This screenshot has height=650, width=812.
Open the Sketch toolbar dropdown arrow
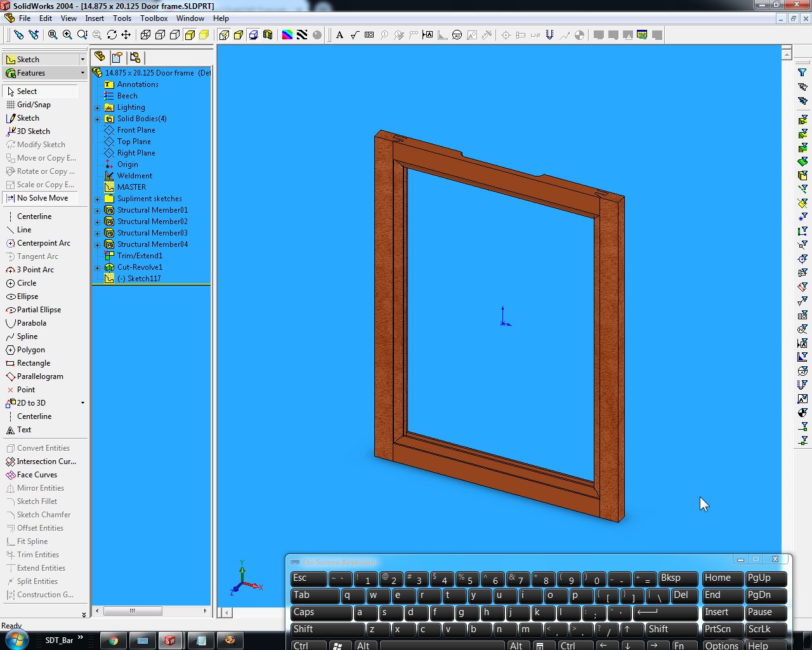click(x=82, y=60)
